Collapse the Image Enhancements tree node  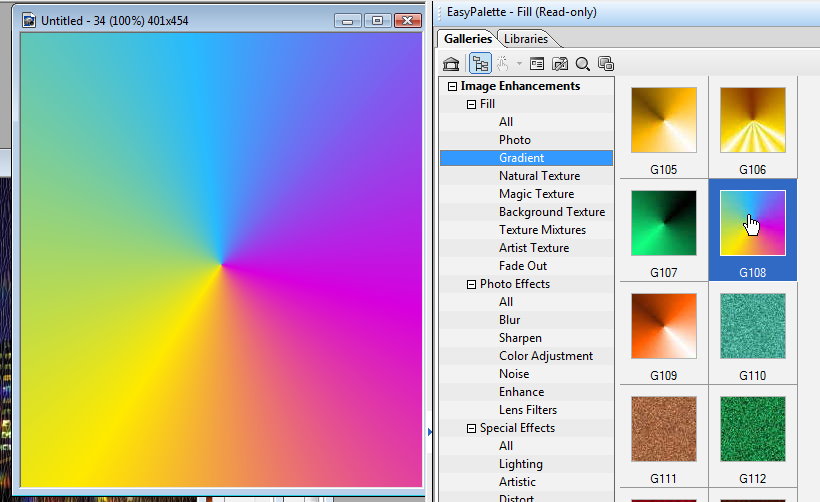click(x=452, y=86)
